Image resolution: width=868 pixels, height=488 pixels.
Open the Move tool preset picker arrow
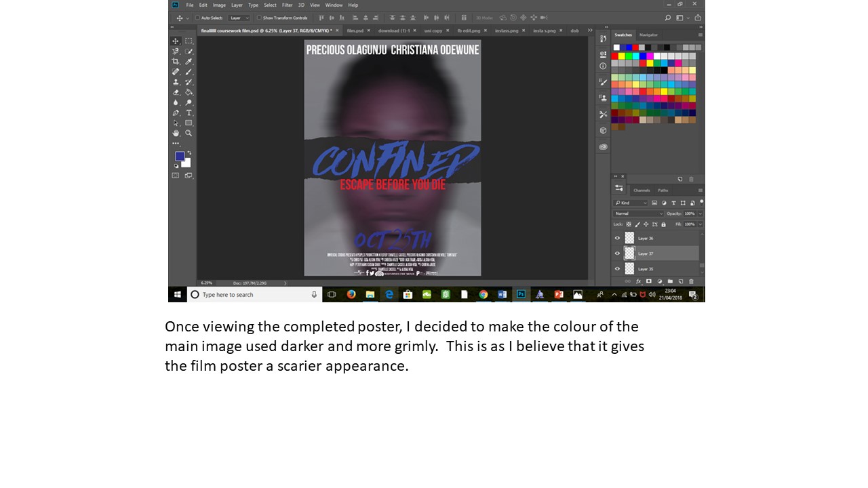pyautogui.click(x=188, y=18)
